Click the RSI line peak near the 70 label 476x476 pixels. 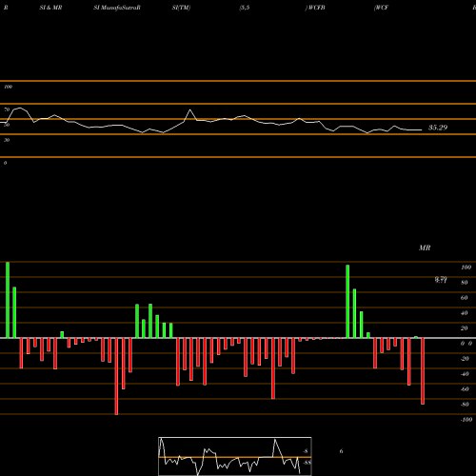tap(20, 109)
